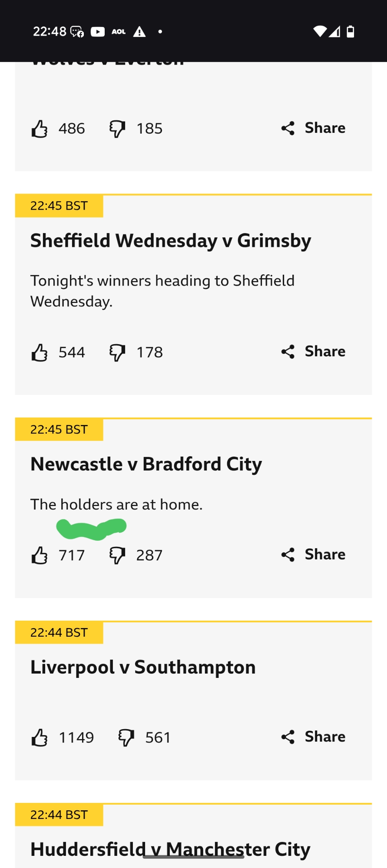Open the Sheffield Wednesday v Grimsby headline
387x868 pixels.
[x=171, y=241]
